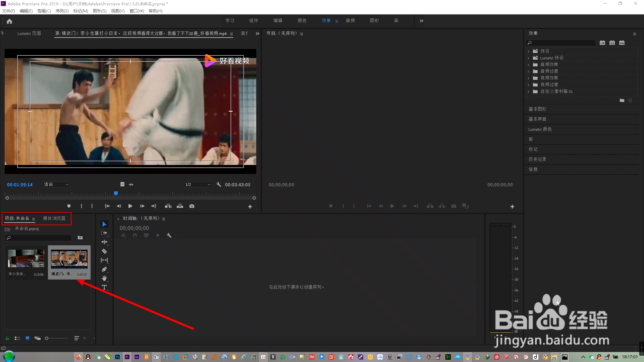Step forward one frame in source monitor
The height and width of the screenshot is (362, 644).
point(142,206)
